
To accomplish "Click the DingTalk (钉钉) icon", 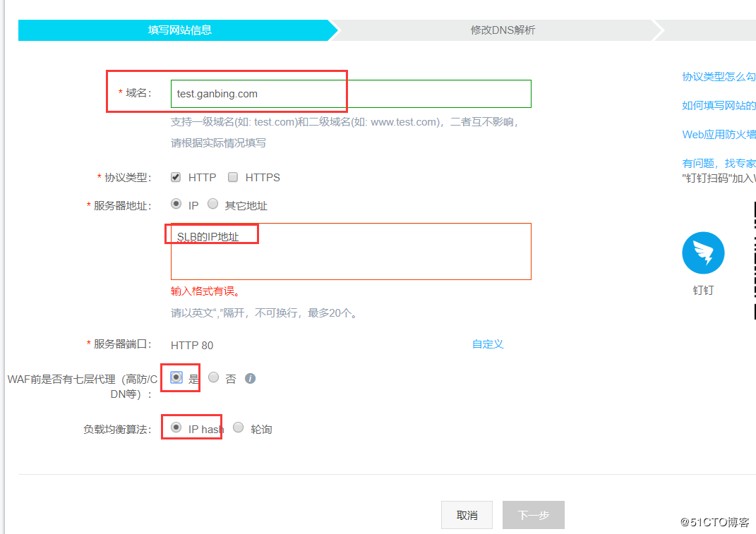I will click(702, 253).
